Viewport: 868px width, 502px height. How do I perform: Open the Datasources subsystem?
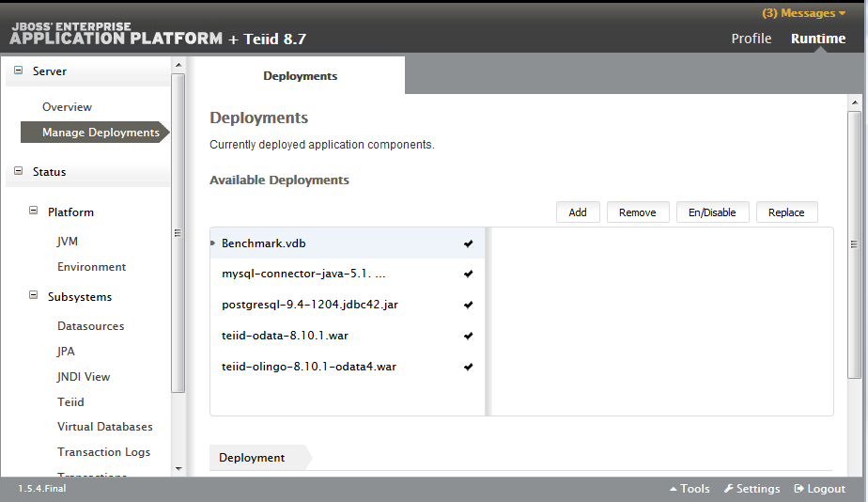tap(91, 326)
